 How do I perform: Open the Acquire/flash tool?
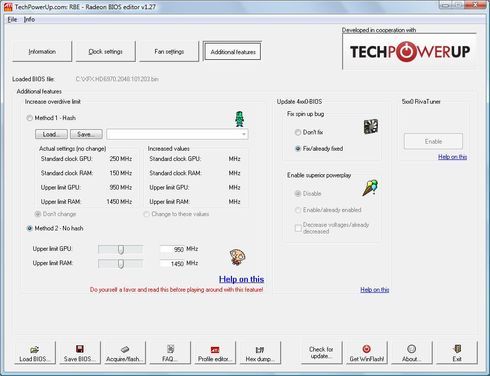tap(124, 353)
